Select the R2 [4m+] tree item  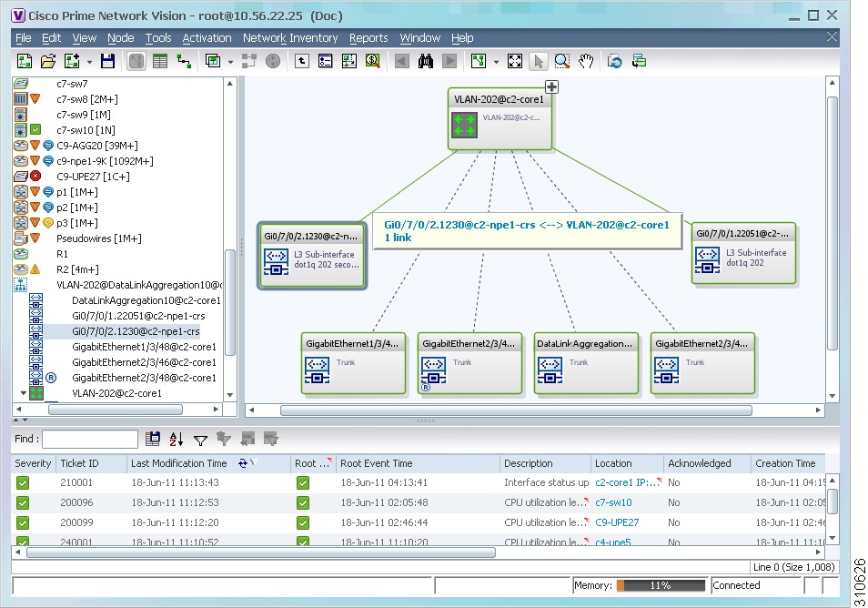coord(77,269)
